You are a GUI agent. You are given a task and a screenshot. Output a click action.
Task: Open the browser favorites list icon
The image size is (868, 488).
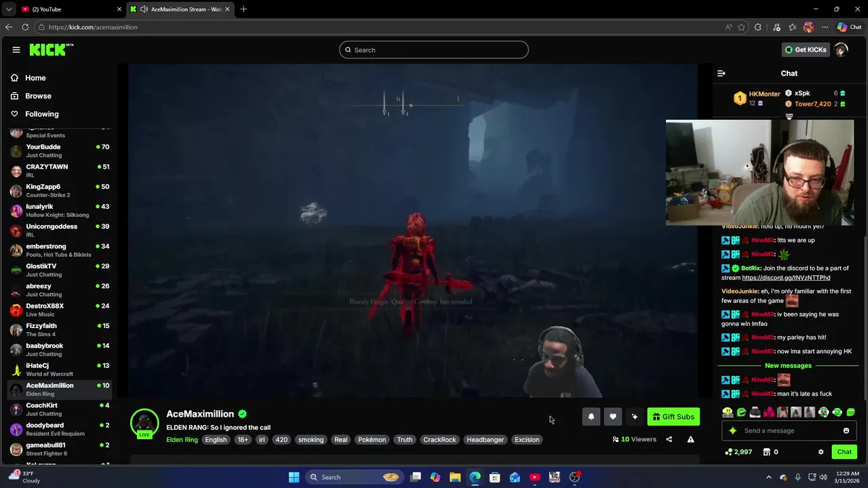[792, 27]
